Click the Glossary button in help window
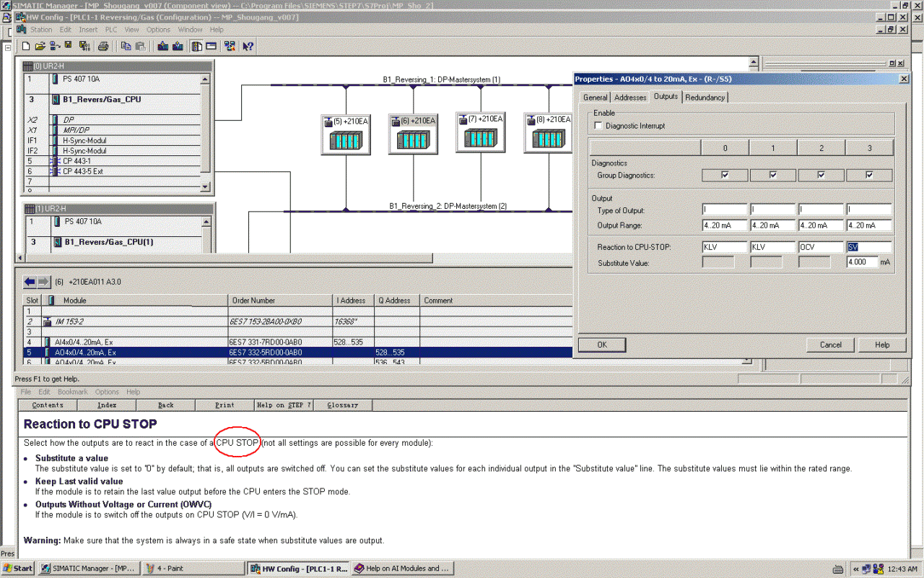 (x=342, y=405)
